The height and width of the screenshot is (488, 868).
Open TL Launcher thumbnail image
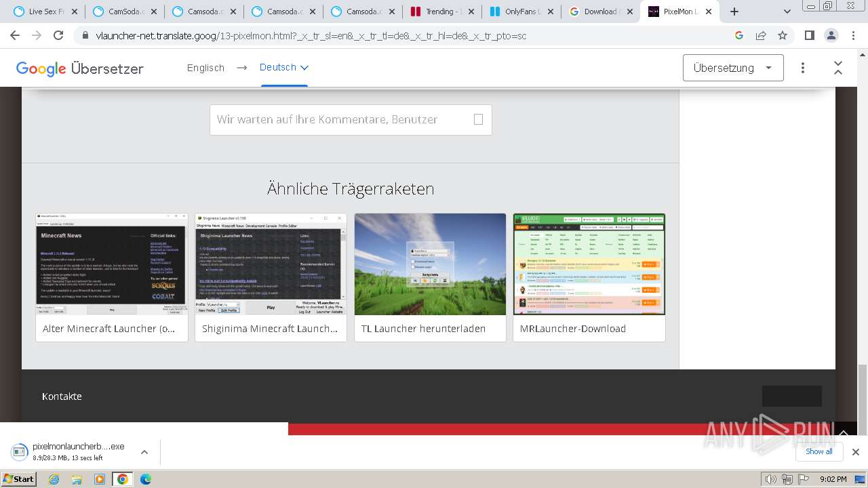pyautogui.click(x=430, y=264)
